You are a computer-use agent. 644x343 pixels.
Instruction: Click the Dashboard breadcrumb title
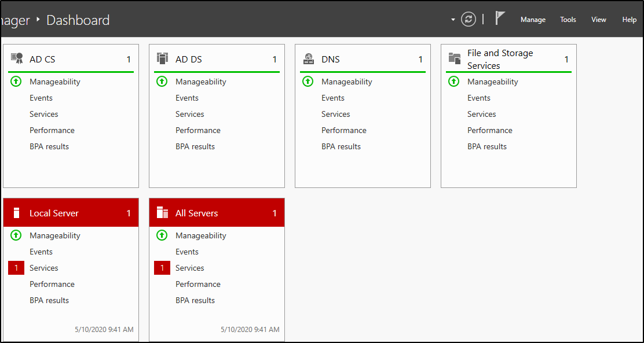[x=78, y=20]
